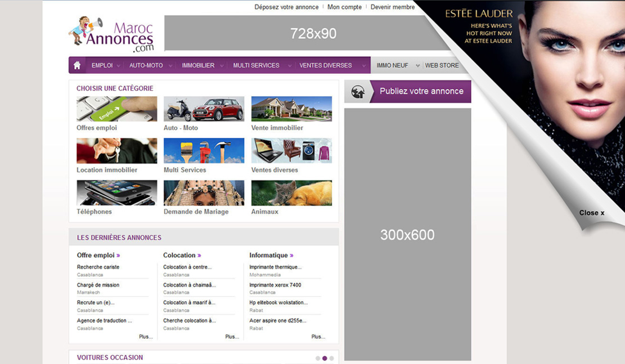The width and height of the screenshot is (625, 364).
Task: Choose the Animaux category image
Action: (x=291, y=193)
